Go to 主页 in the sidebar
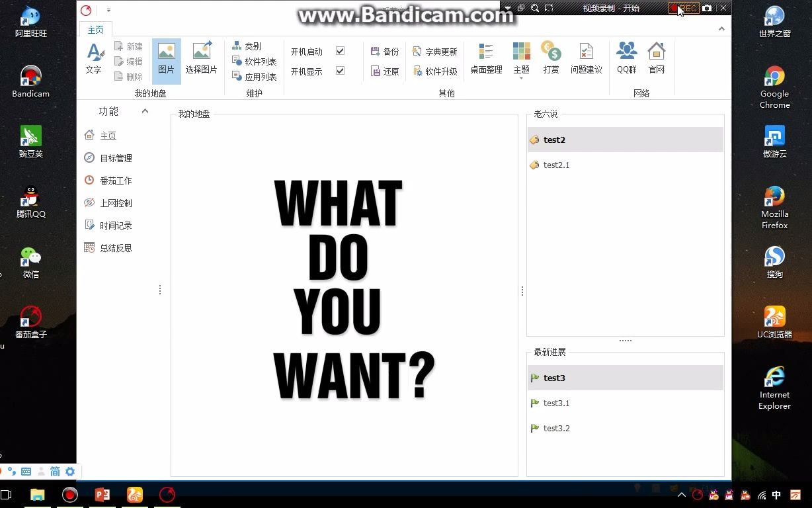Viewport: 812px width, 508px height. 108,136
